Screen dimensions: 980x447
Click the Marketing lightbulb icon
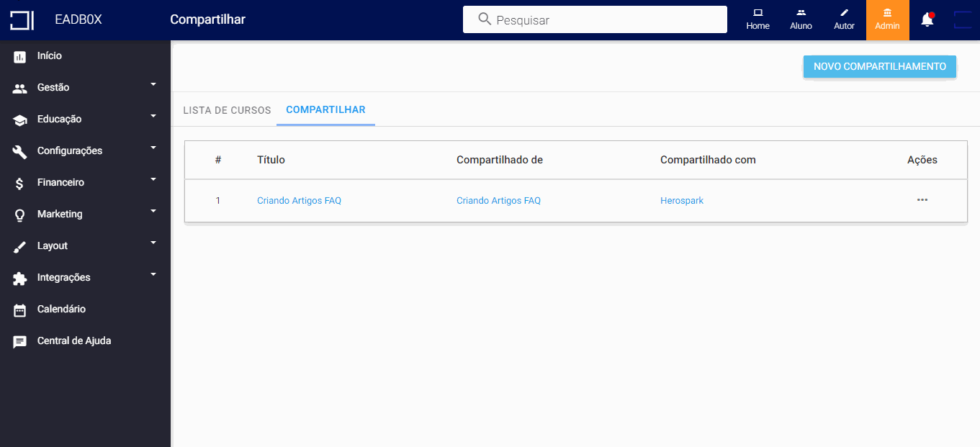point(20,215)
